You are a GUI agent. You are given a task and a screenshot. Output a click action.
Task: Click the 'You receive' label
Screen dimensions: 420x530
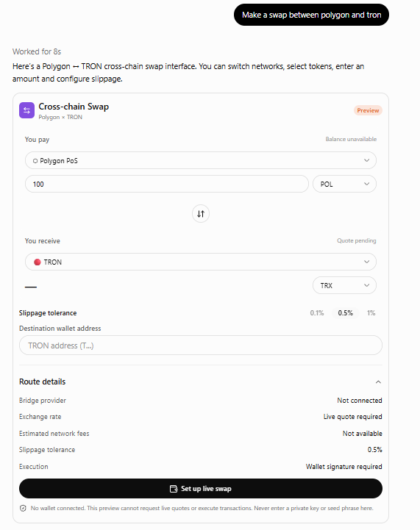[42, 241]
